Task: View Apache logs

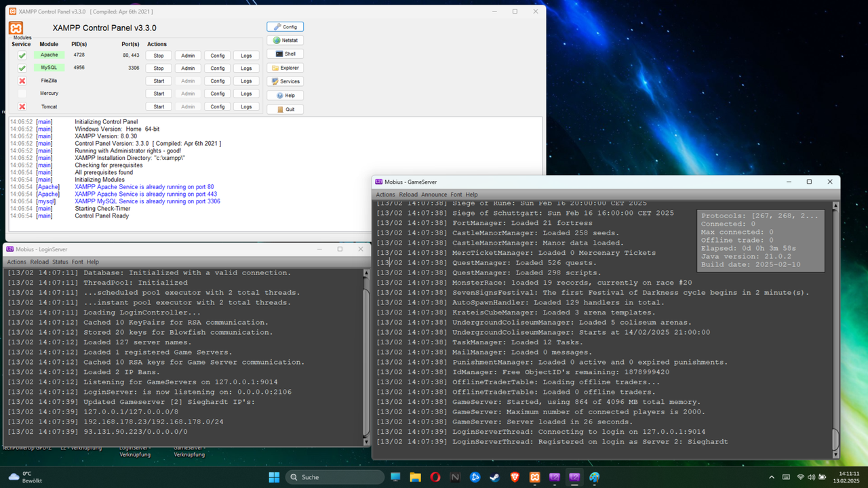Action: click(x=246, y=55)
